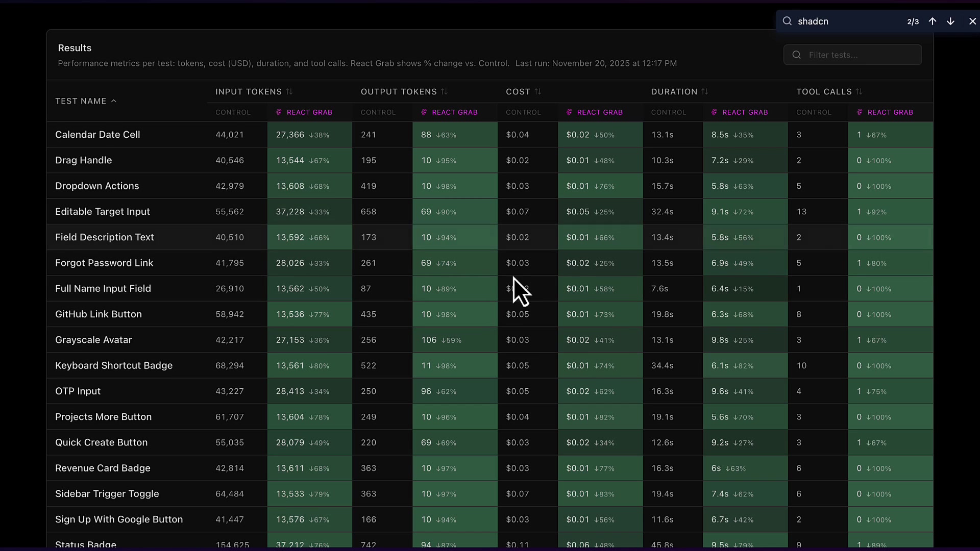Sort by Duration arrows icon

pyautogui.click(x=705, y=92)
